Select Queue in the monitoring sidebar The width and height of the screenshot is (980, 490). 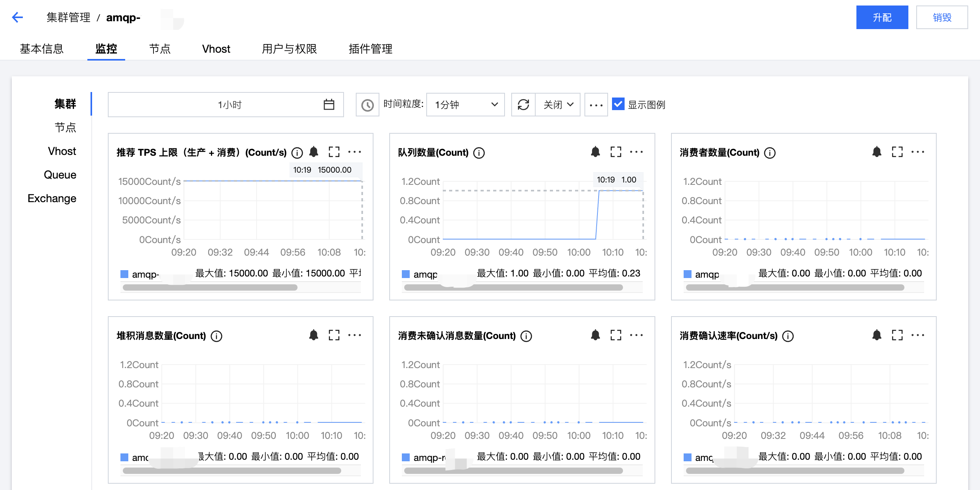click(x=60, y=175)
